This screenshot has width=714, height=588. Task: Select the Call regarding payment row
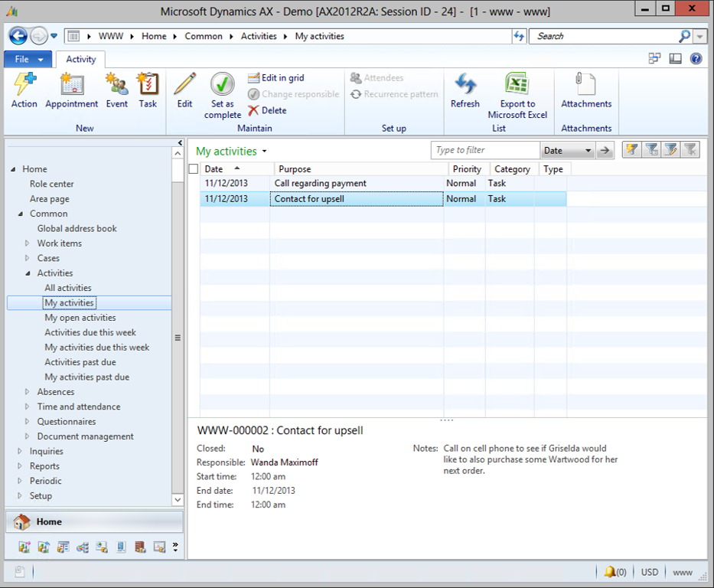coord(320,184)
